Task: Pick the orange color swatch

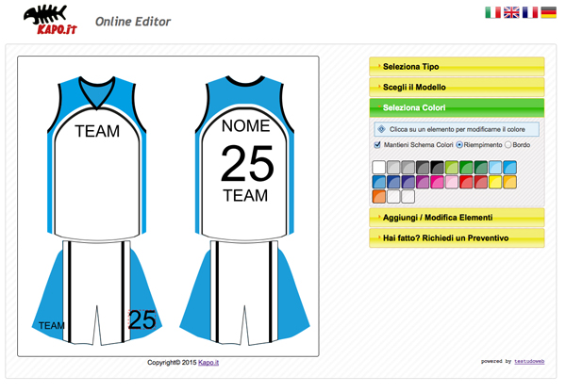Action: 378,196
